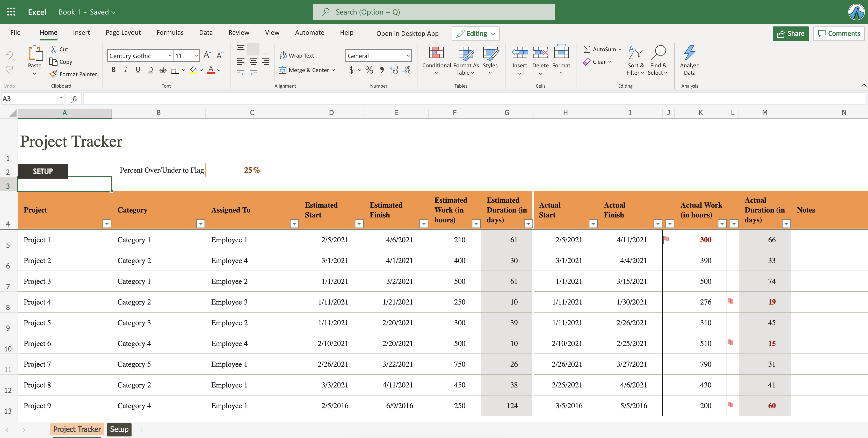Open the Setup sheet tab
868x438 pixels.
tap(119, 429)
